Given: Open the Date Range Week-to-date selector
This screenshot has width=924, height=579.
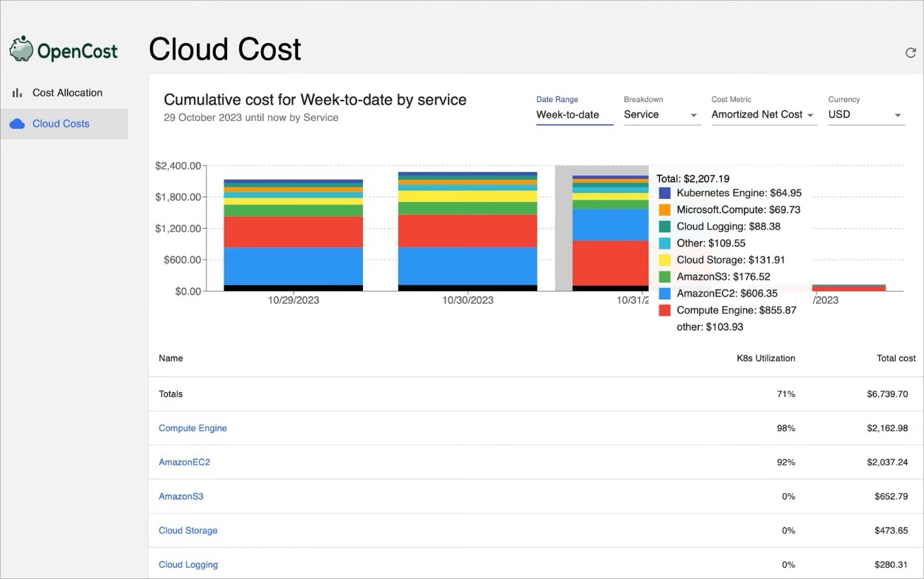Looking at the screenshot, I should [x=574, y=115].
